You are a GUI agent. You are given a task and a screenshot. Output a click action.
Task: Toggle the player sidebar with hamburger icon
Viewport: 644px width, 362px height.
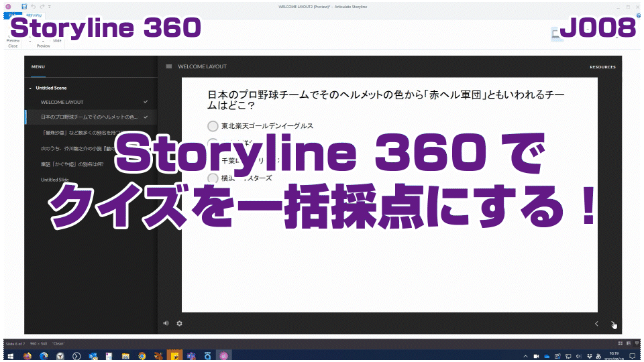(x=169, y=66)
